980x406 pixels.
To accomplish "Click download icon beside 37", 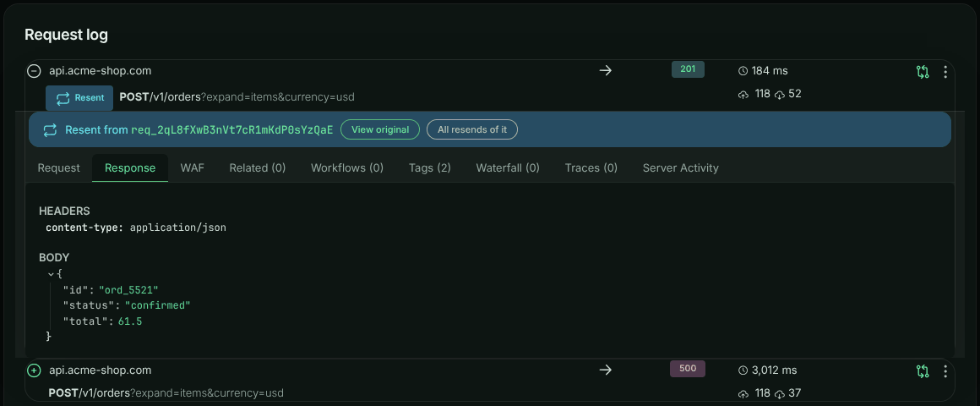I will [780, 394].
